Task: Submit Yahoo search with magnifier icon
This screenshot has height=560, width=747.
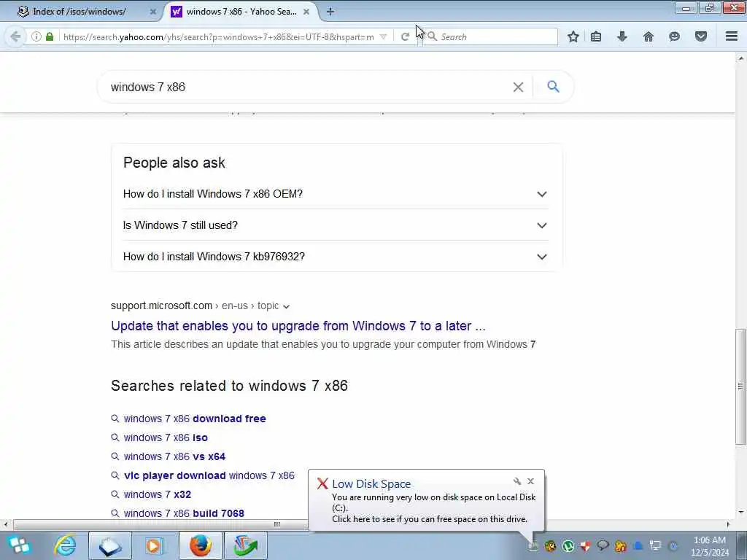Action: pos(553,86)
